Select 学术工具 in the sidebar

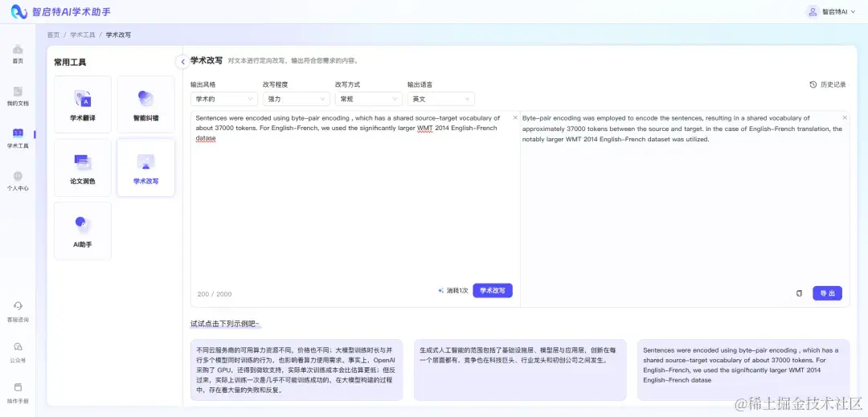(18, 139)
